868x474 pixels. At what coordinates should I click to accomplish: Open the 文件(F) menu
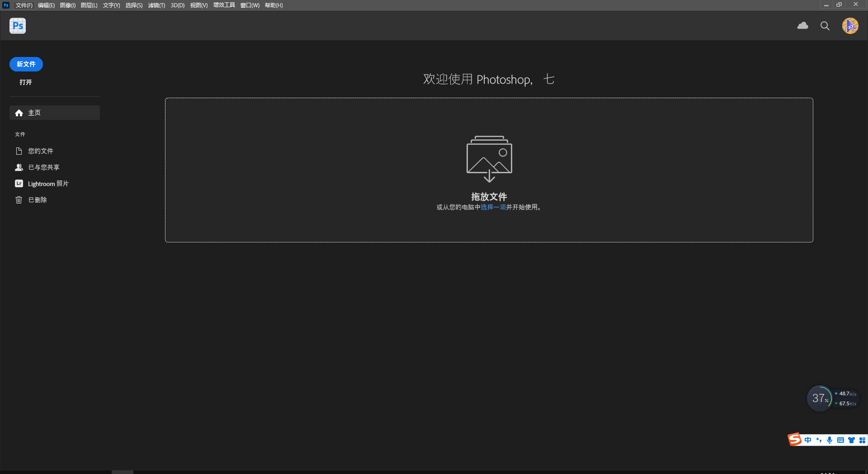coord(24,5)
